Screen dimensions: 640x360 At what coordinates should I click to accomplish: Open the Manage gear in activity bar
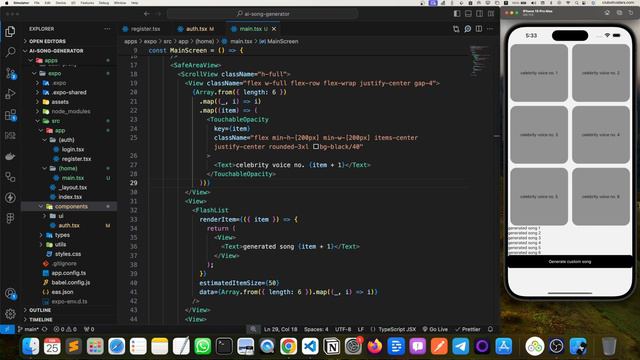click(10, 313)
